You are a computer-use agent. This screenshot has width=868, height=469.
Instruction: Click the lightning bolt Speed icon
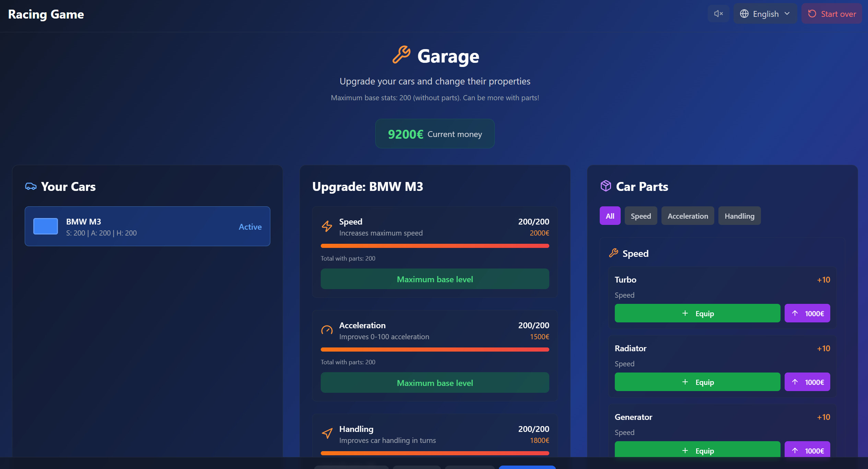click(327, 226)
